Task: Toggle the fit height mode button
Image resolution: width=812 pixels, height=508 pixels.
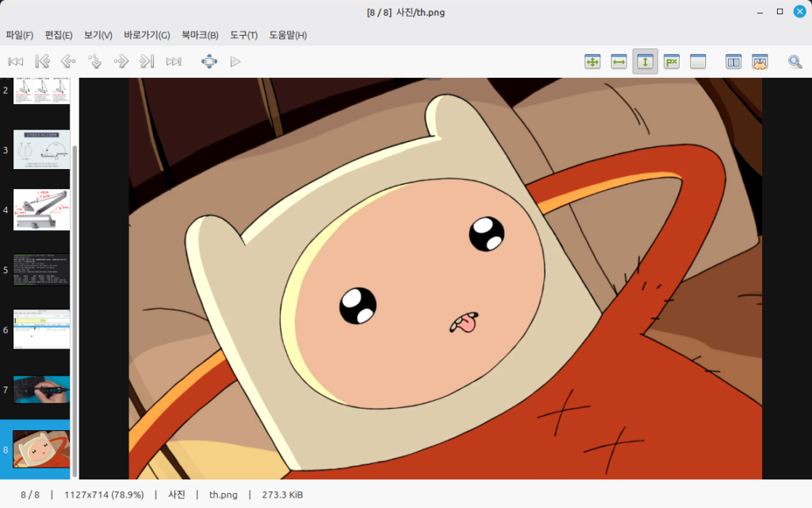Action: pyautogui.click(x=645, y=61)
